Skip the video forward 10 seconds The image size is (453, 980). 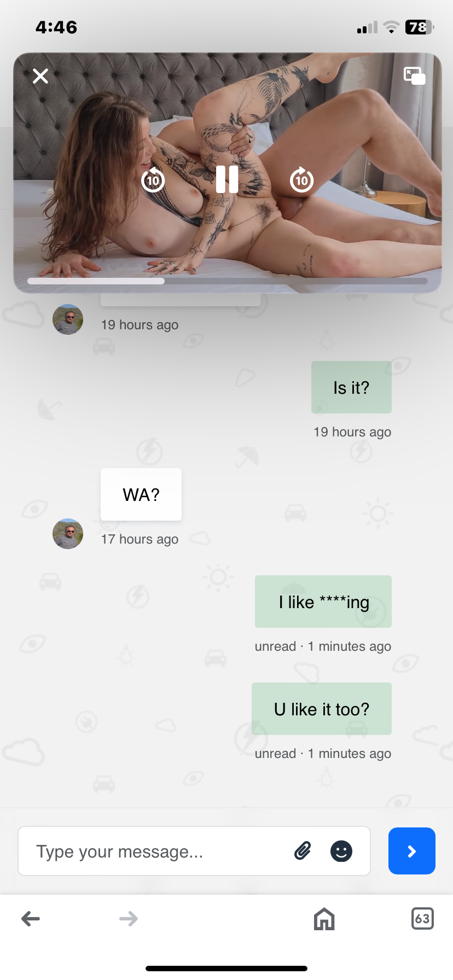[301, 179]
